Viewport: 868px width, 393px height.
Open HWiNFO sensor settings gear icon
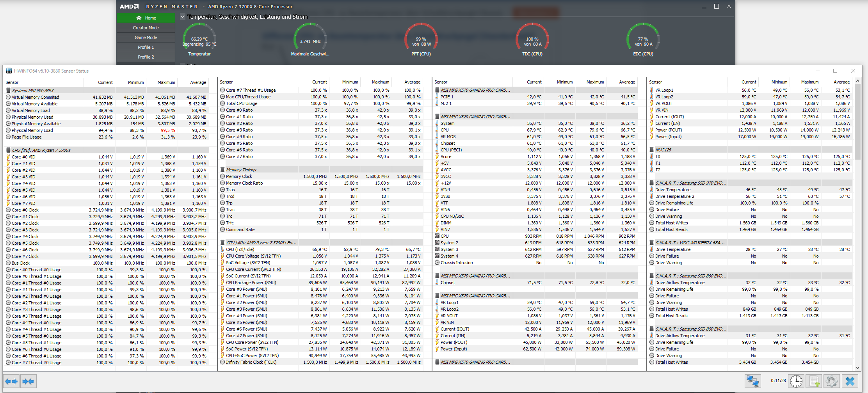tap(831, 381)
